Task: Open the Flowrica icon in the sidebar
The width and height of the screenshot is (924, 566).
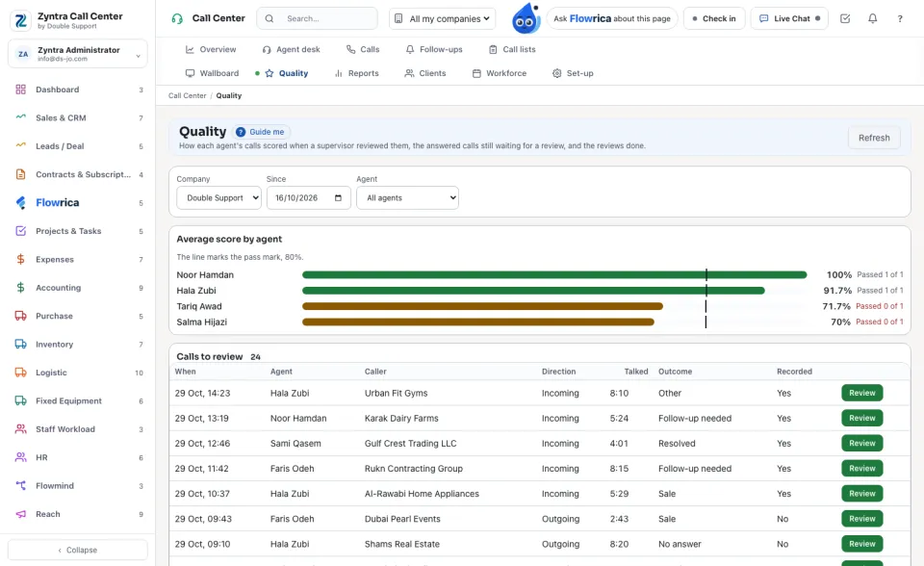Action: pos(20,203)
